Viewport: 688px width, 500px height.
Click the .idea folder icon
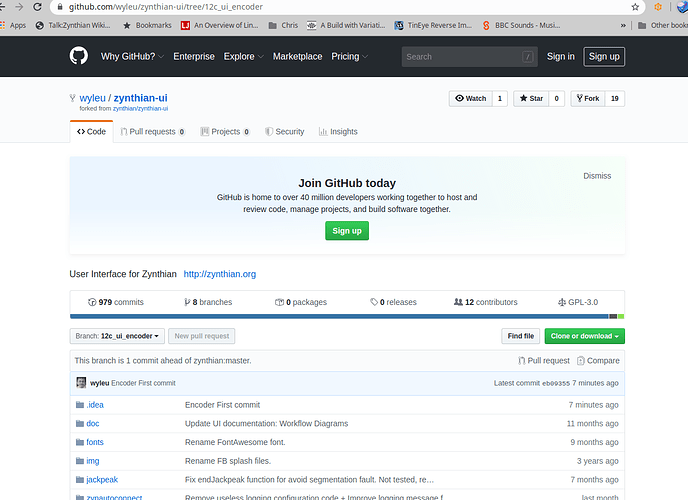pyautogui.click(x=79, y=405)
